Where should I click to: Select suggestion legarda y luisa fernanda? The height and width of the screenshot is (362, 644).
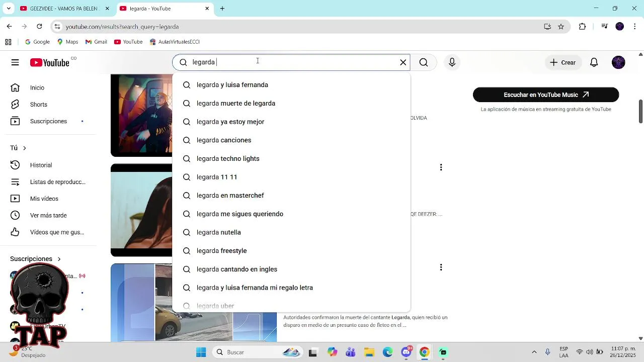point(291,85)
